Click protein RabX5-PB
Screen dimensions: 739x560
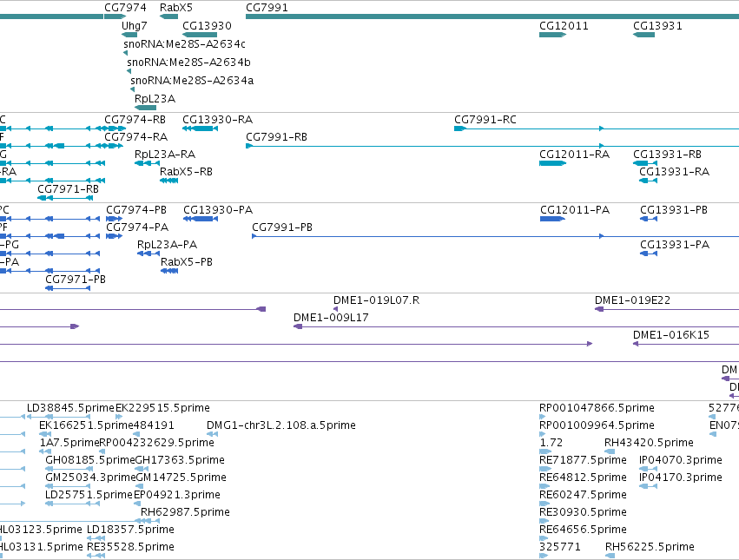point(187,262)
